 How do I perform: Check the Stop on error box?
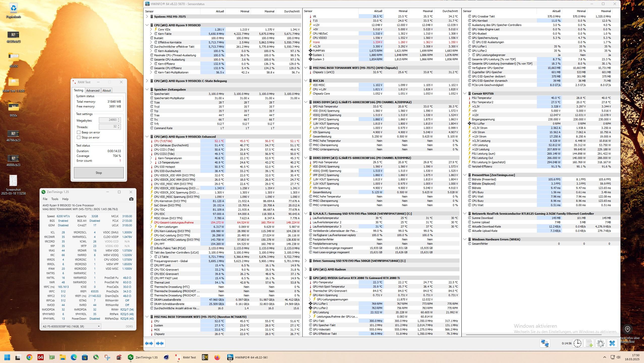pyautogui.click(x=79, y=137)
